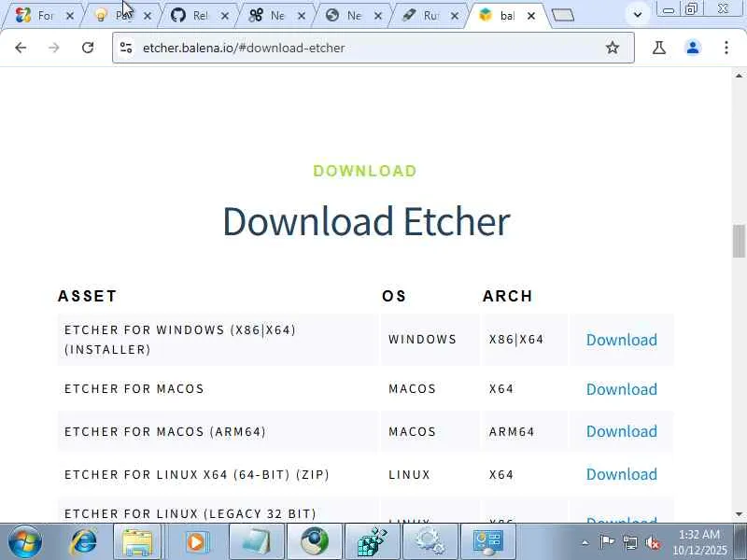Download Etcher for Linux x64 ZIP
This screenshot has height=560, width=747.
click(622, 474)
